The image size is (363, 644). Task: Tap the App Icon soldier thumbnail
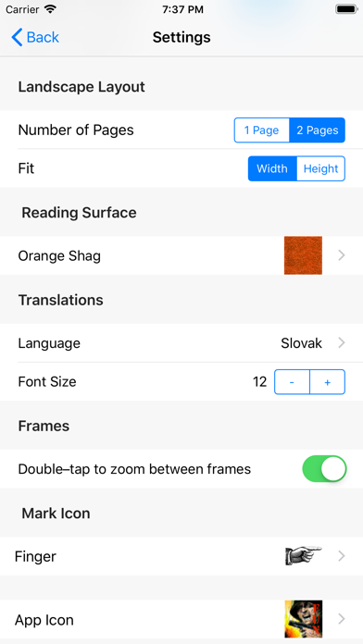(304, 619)
